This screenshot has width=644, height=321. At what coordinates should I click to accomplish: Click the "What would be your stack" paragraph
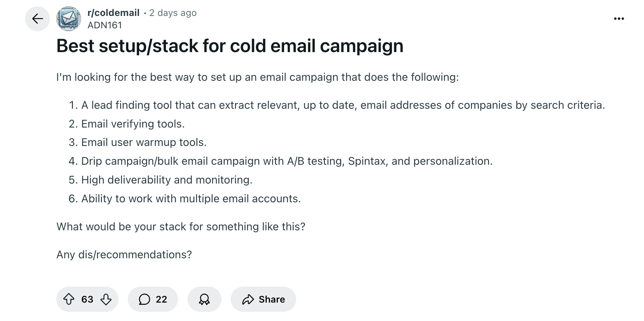(x=180, y=227)
